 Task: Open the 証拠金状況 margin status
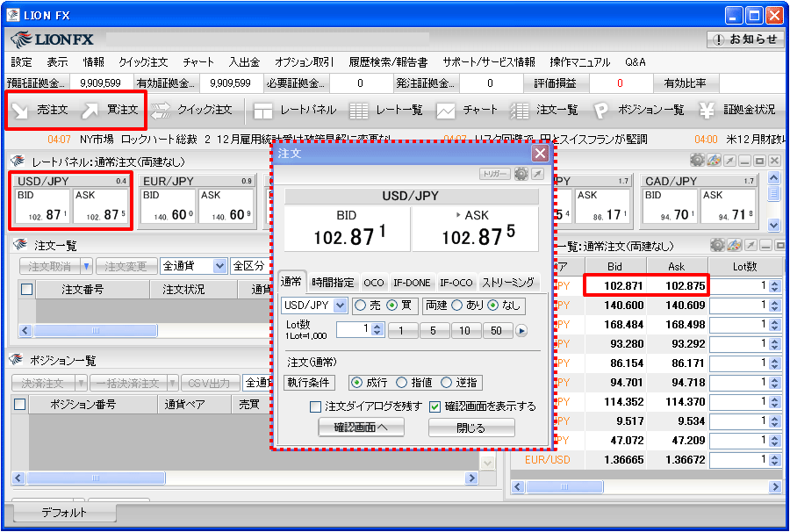point(737,110)
